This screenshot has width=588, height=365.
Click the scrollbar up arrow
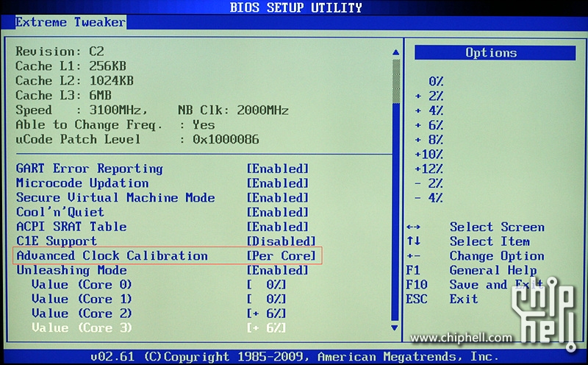click(395, 52)
